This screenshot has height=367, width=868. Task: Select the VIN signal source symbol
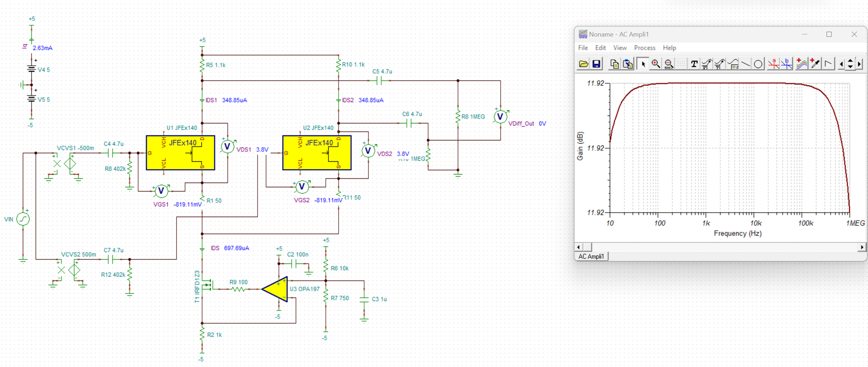23,219
